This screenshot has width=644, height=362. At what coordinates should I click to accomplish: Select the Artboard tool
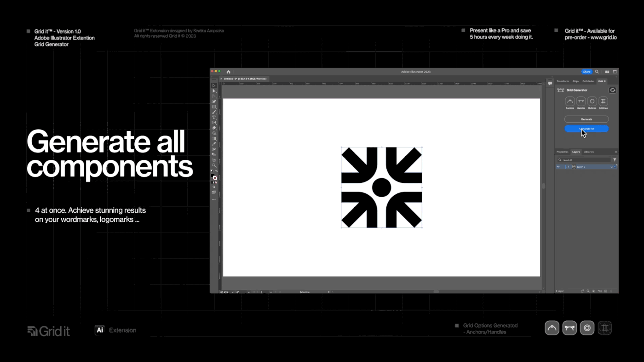click(214, 161)
